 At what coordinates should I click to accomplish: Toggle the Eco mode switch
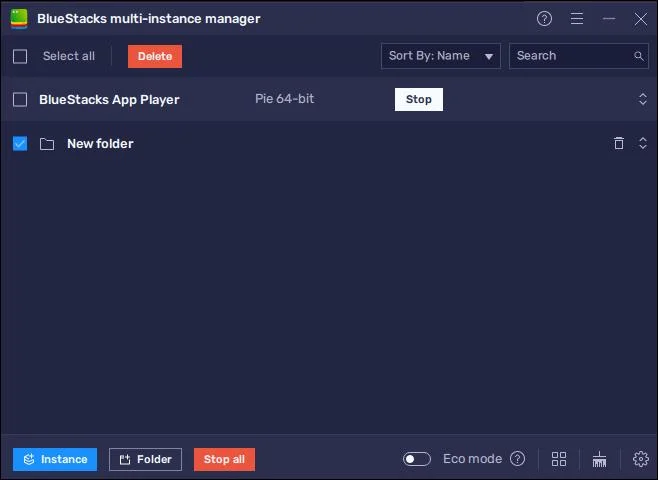(416, 459)
